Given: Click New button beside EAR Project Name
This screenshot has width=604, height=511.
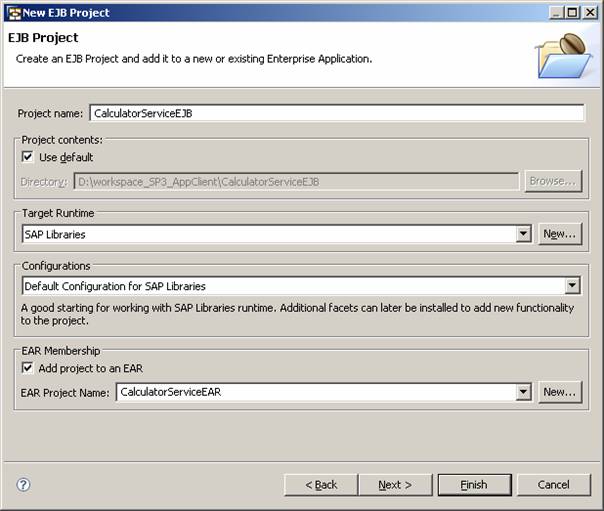Looking at the screenshot, I should pos(559,392).
